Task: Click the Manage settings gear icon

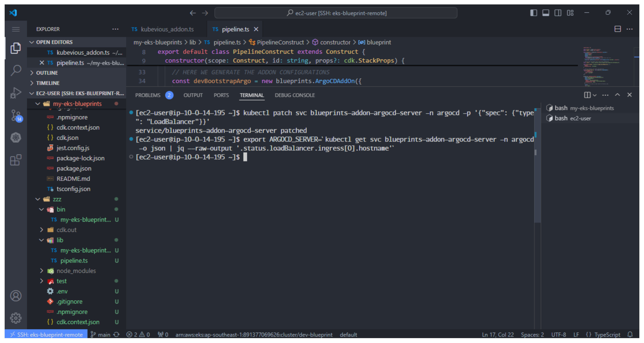Action: coord(16,318)
